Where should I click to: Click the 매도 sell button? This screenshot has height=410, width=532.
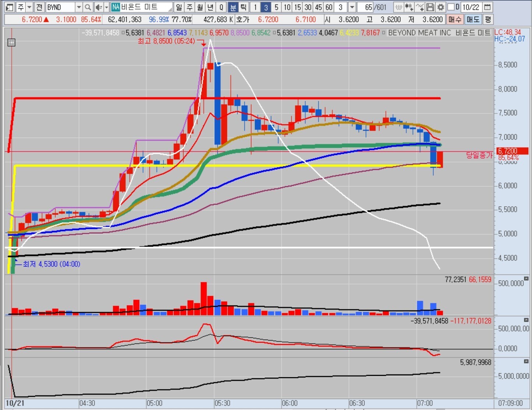click(473, 19)
